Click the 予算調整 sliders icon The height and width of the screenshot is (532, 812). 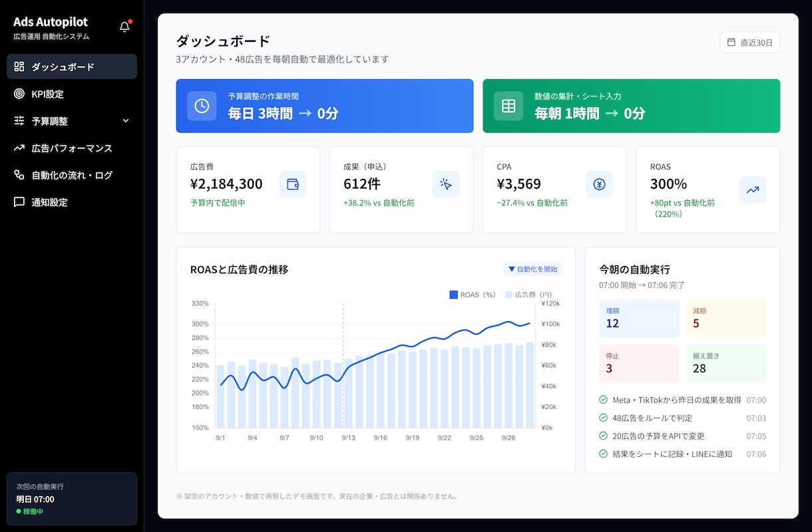pos(19,121)
